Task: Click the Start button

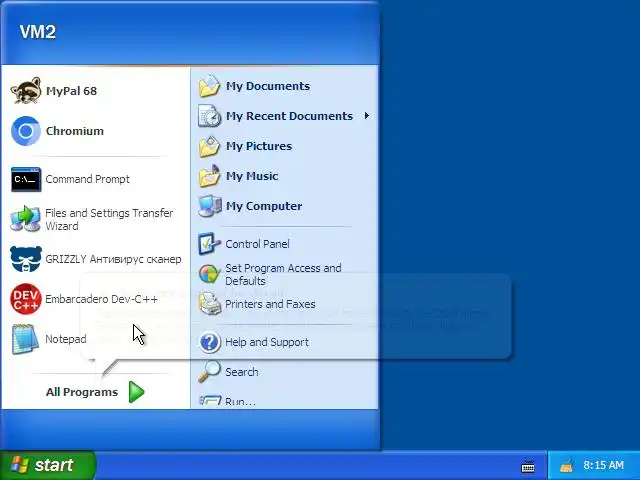Action: coord(48,465)
